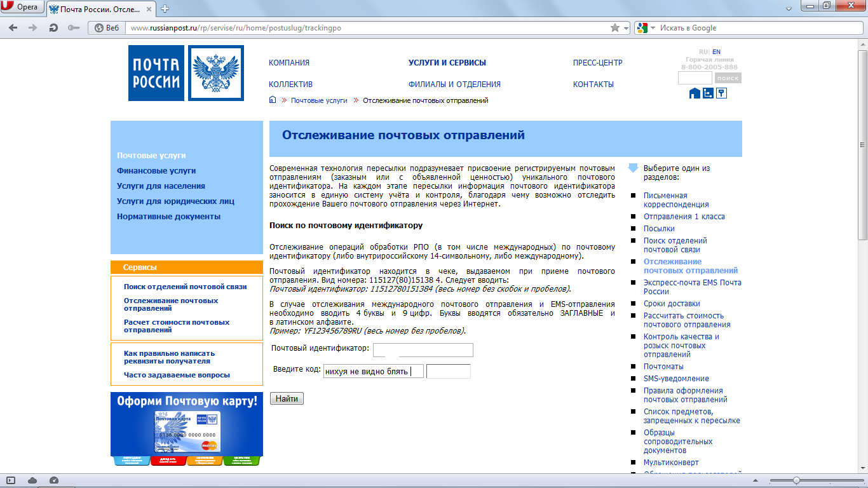Click the vertical scrollbar thumb
868x488 pixels.
coord(862,144)
